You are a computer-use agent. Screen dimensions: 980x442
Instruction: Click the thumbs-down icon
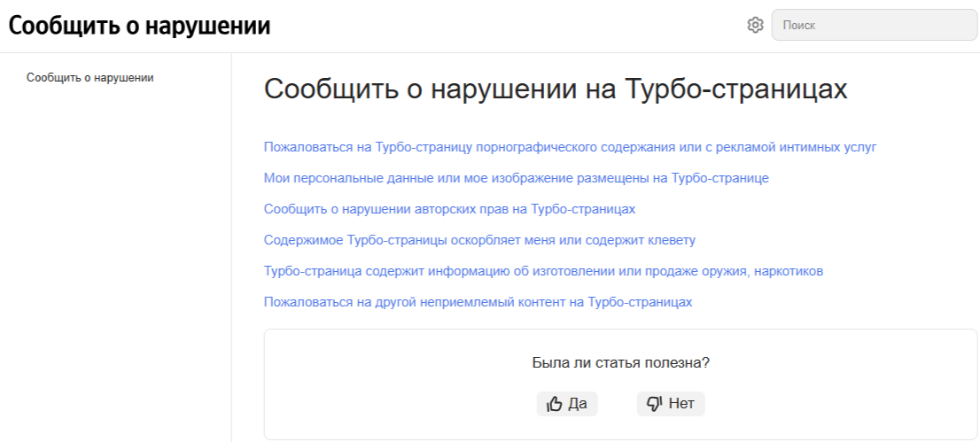(655, 404)
